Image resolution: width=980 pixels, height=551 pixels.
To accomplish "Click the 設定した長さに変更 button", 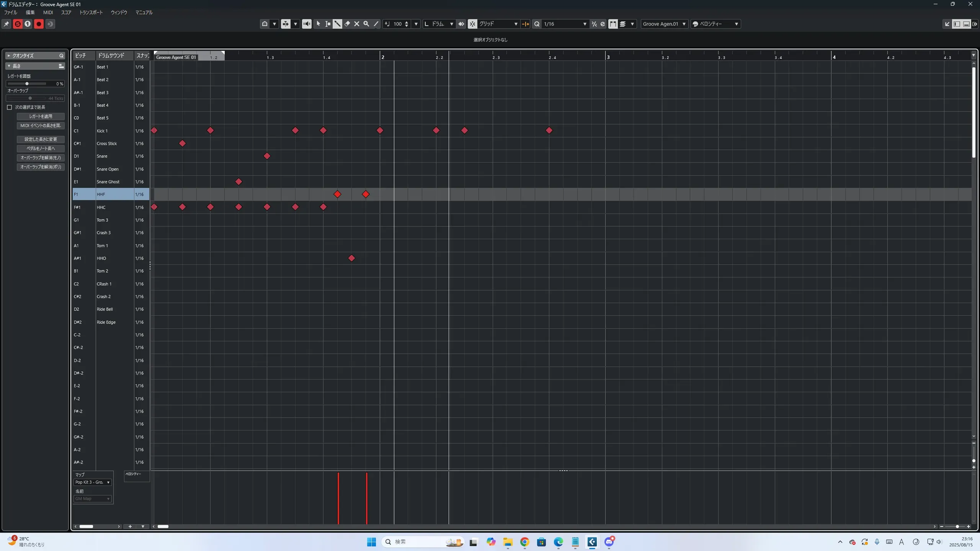I will [41, 139].
